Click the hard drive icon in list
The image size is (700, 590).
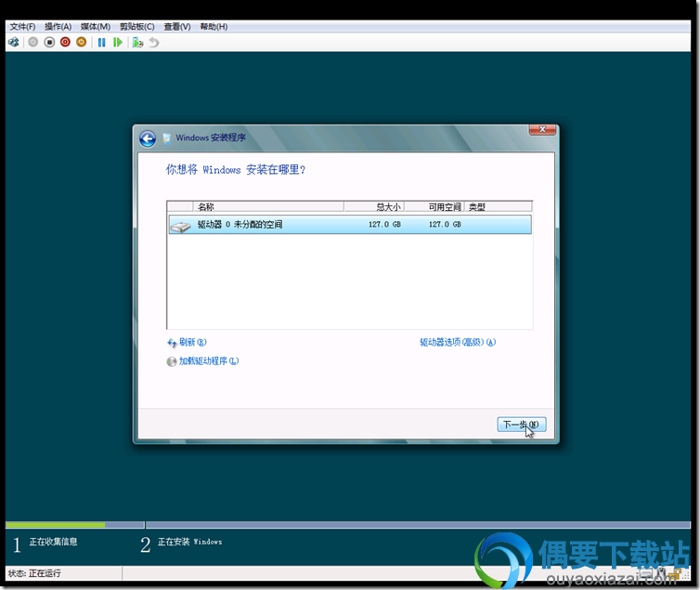181,227
